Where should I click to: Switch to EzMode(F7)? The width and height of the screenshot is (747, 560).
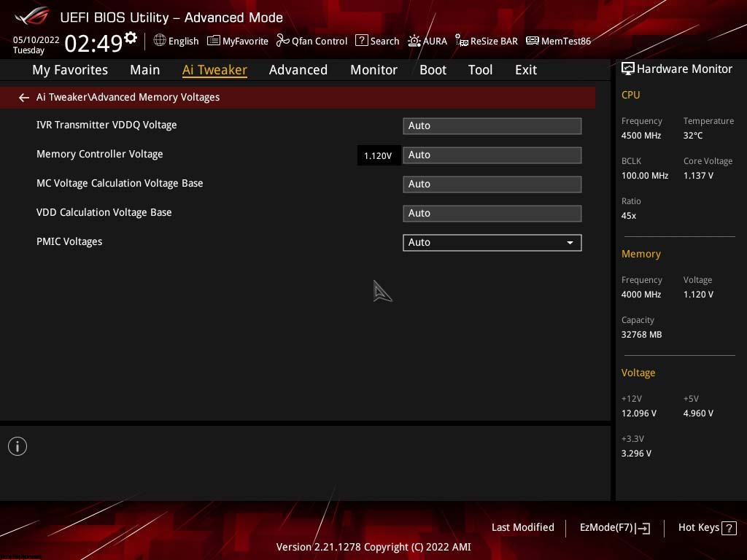pos(614,528)
